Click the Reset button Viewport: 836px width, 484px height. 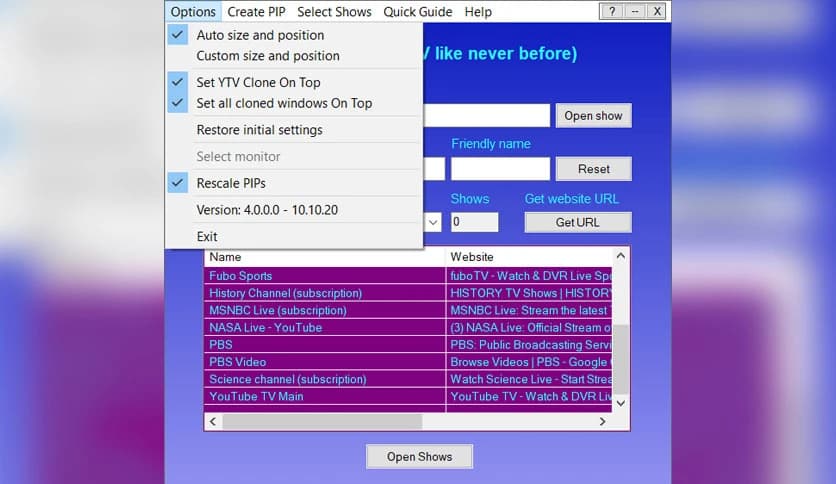(593, 169)
